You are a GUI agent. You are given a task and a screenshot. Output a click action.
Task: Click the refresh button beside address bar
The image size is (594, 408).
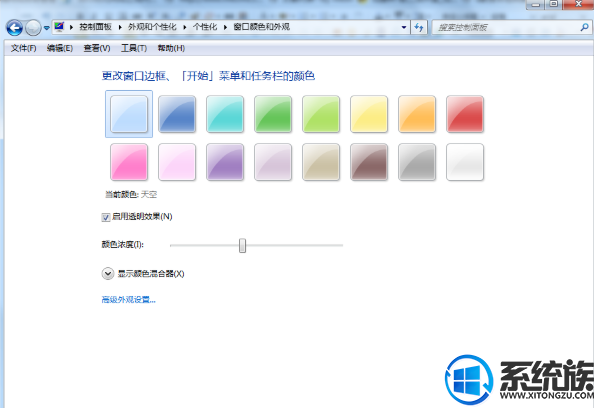(x=419, y=27)
